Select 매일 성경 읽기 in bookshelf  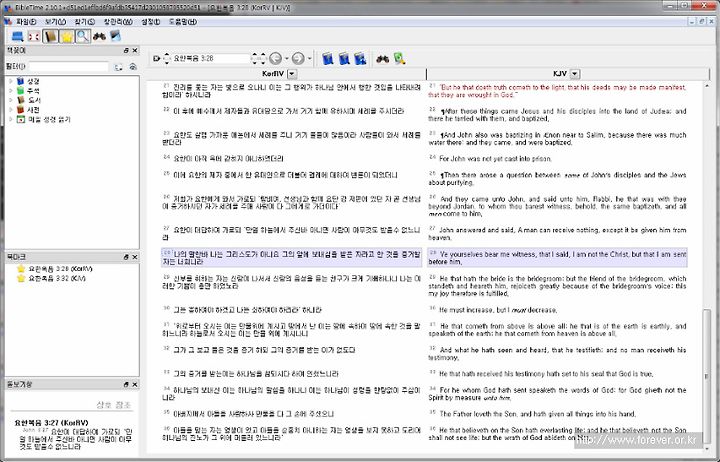point(49,119)
